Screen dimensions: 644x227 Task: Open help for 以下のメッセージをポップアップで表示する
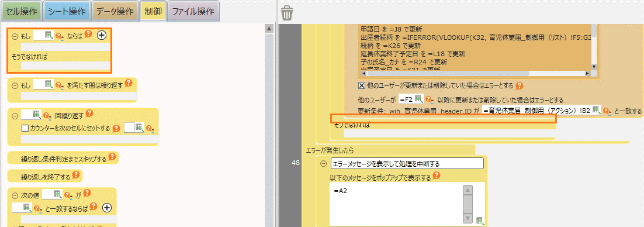click(437, 176)
